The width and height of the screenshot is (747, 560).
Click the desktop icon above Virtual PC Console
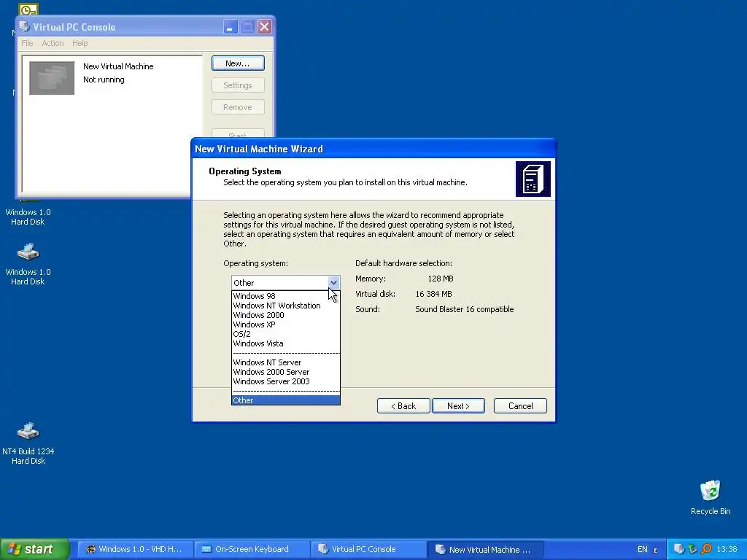click(x=28, y=9)
